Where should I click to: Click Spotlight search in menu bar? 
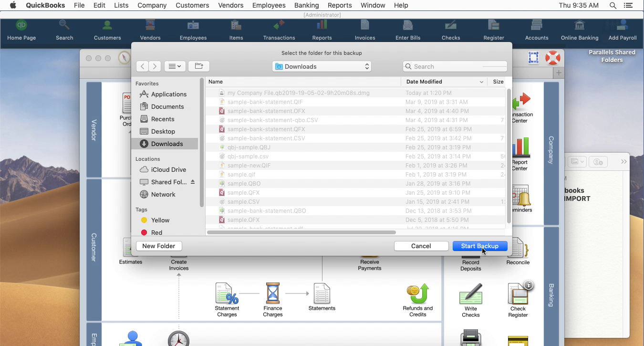[613, 5]
